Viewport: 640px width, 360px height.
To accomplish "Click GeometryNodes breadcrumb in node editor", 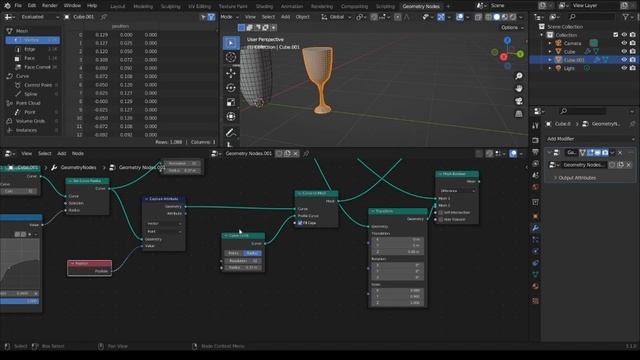I will [78, 167].
